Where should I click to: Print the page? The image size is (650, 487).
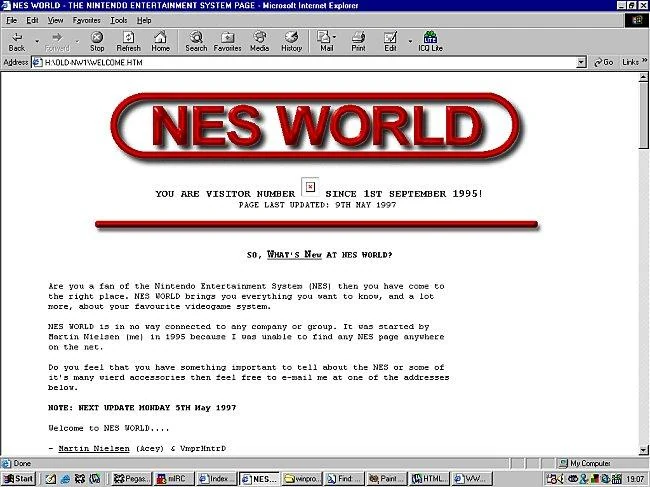coord(359,41)
